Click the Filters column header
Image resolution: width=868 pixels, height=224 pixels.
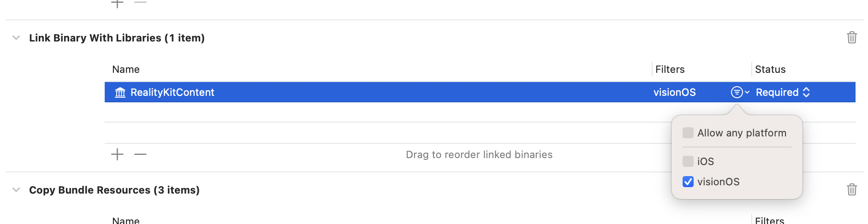click(670, 69)
